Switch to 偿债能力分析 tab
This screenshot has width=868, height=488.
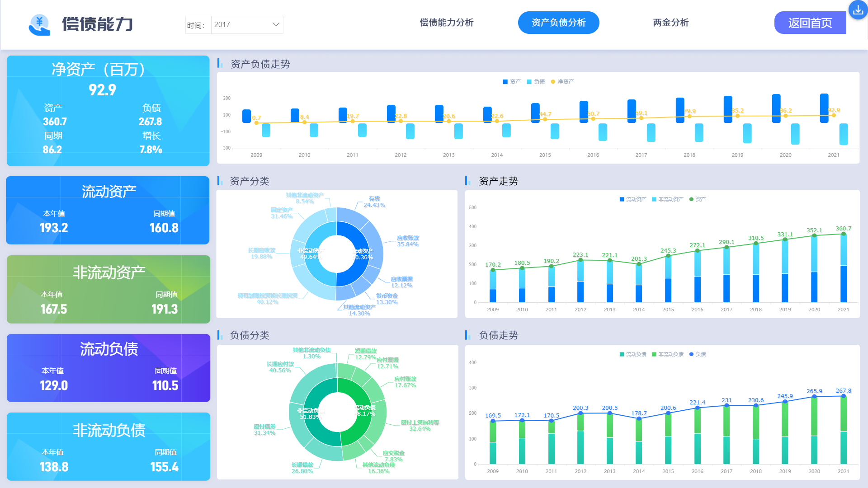coord(446,23)
